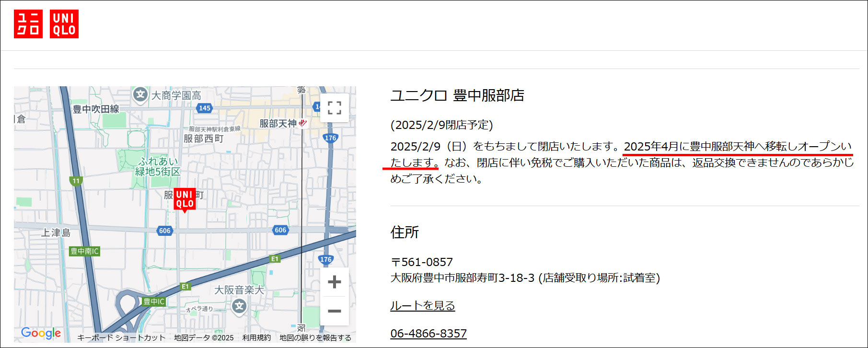868x348 pixels.
Task: Open 利用規約 terms link on map
Action: [x=256, y=337]
